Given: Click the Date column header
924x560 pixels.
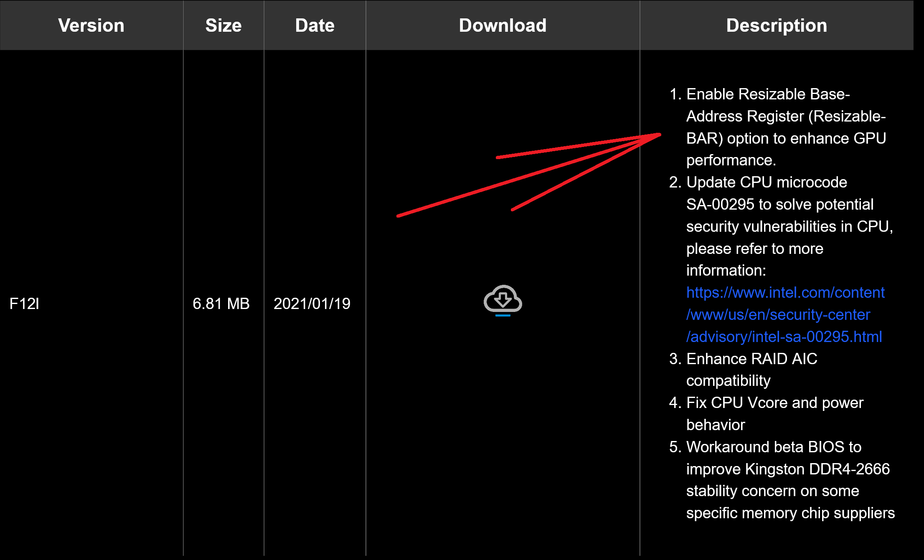Looking at the screenshot, I should (x=315, y=25).
